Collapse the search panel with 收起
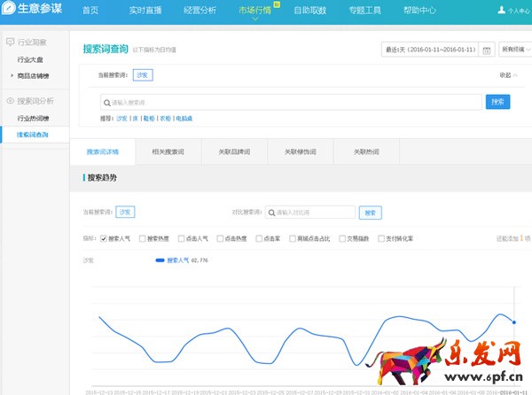The width and height of the screenshot is (532, 395). [x=506, y=75]
